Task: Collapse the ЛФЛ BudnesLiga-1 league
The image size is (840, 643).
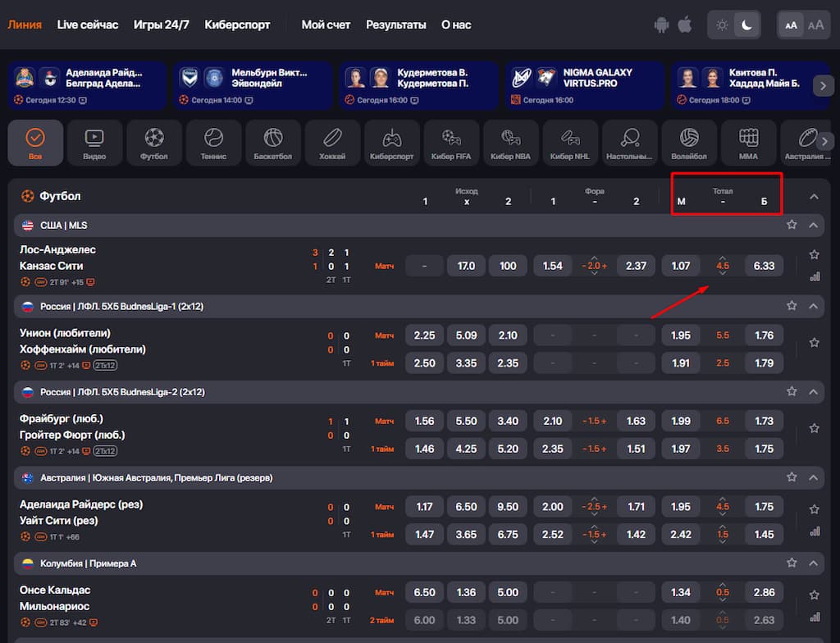Action: tap(813, 306)
